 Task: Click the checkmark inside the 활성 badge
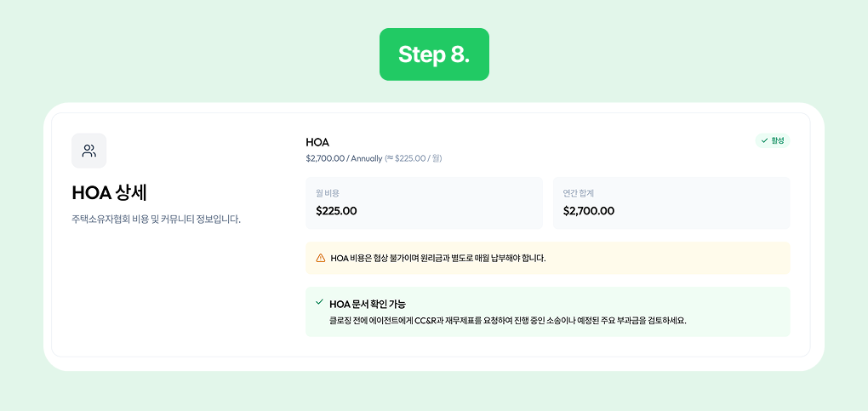click(x=764, y=140)
